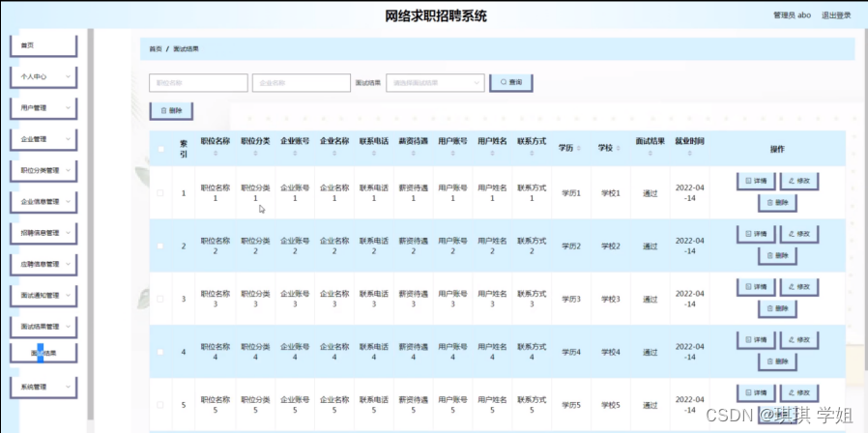Click 退出登录 link
868x433 pixels.
(836, 15)
